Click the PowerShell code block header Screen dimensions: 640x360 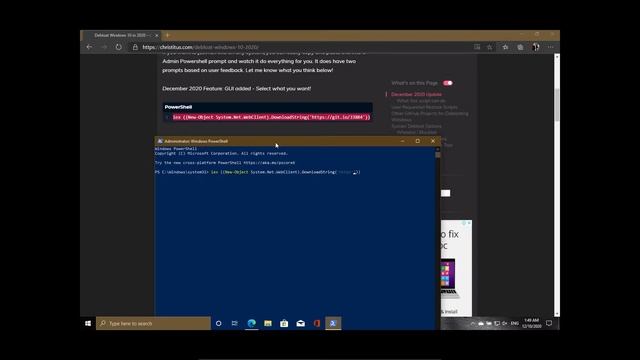pos(267,107)
